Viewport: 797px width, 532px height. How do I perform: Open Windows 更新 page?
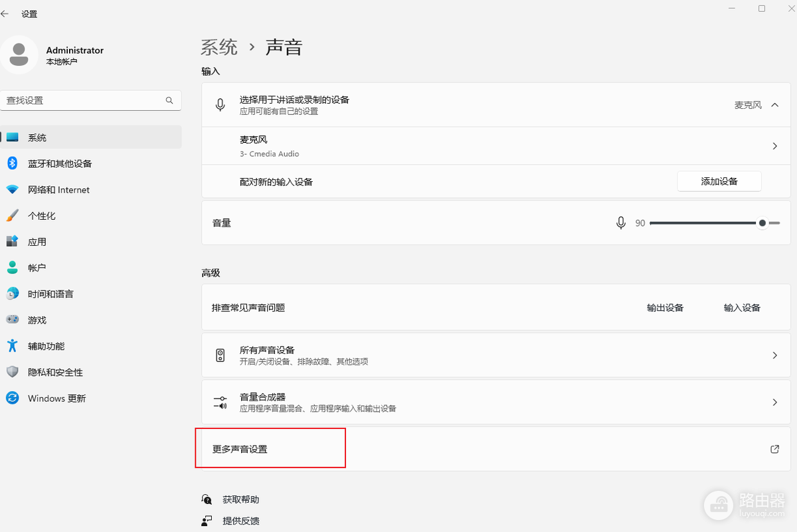pyautogui.click(x=91, y=398)
